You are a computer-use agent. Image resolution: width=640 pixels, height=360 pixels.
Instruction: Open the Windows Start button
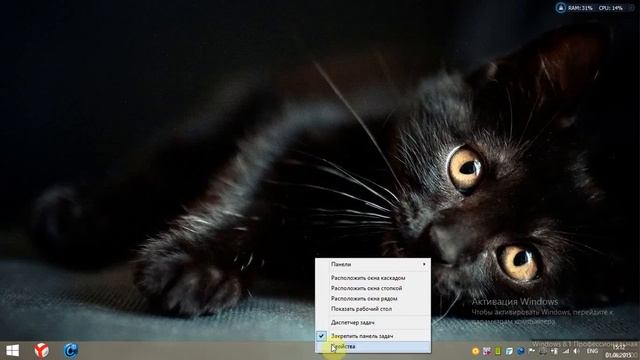click(13, 351)
